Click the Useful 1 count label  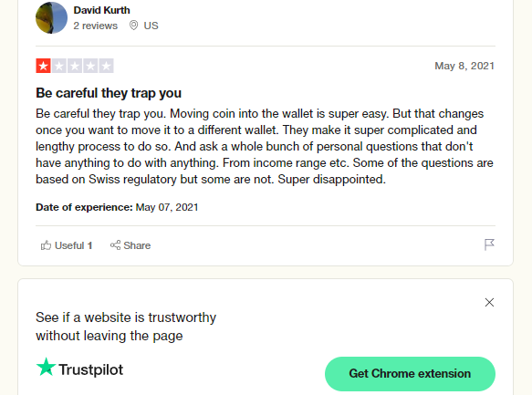(x=74, y=245)
